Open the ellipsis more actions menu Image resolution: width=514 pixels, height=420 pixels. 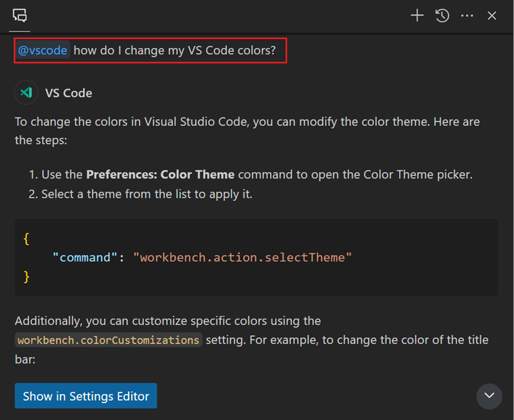click(467, 15)
